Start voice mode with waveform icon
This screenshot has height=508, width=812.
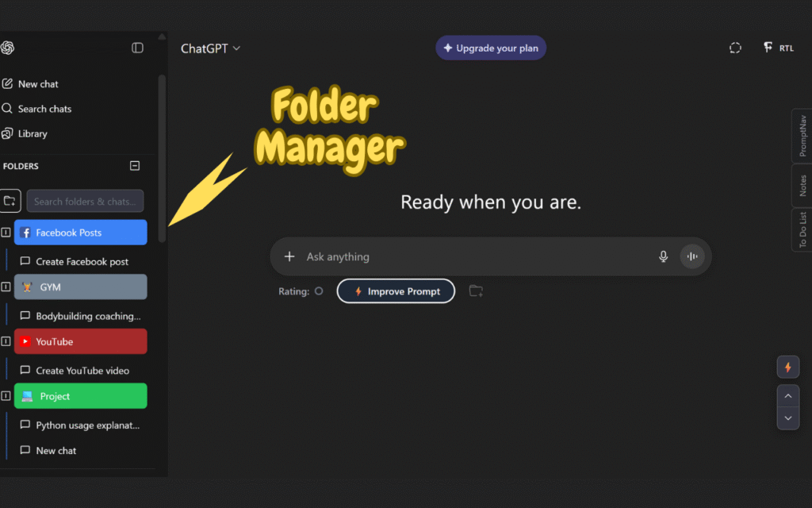point(692,257)
